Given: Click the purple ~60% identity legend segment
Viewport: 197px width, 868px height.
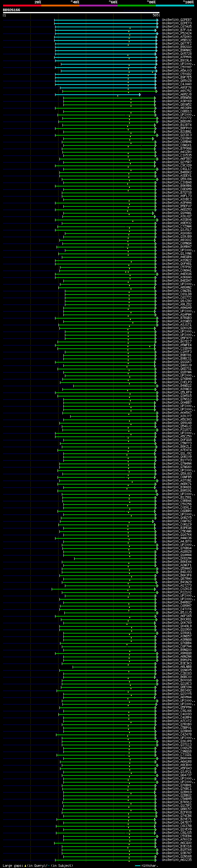Looking at the screenshot, I should (99, 6).
